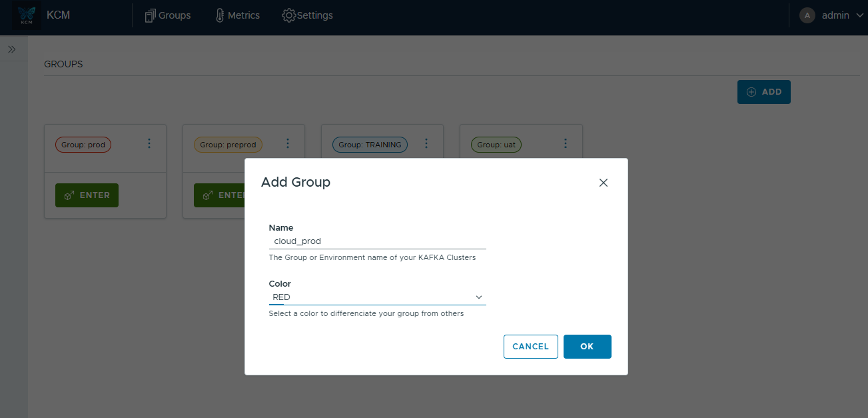Enter the prod group
The image size is (868, 418).
tap(87, 195)
